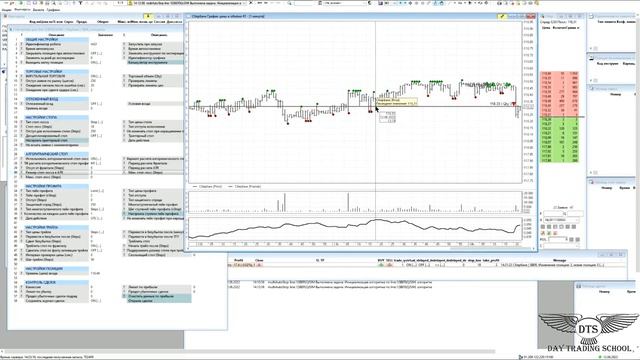Image resolution: width=640 pixels, height=360 pixels.
Task: Select the Лимит по прибыли row
Action: 158,287
